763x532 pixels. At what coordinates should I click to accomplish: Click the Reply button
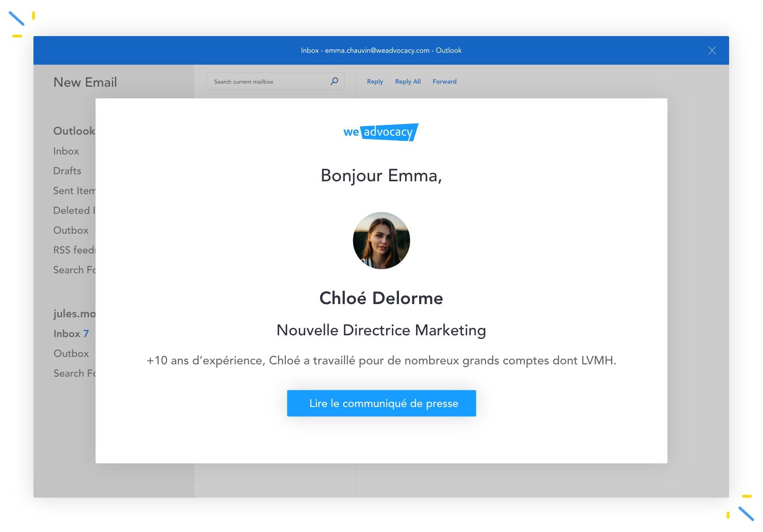(x=375, y=81)
